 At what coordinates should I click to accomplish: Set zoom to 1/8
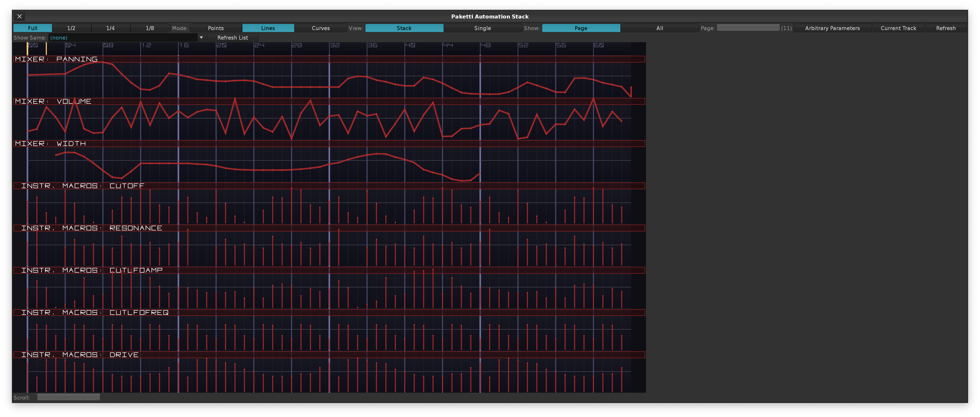[150, 28]
